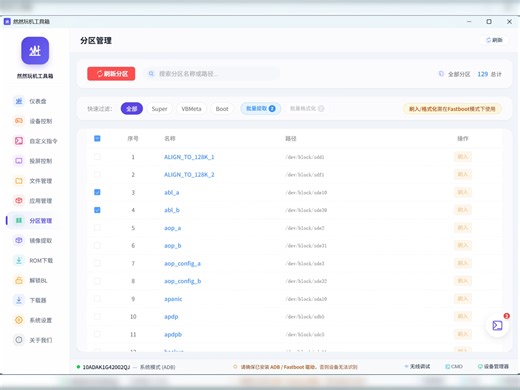Open the aop_config_a partition link
The image size is (520, 390).
coord(182,264)
